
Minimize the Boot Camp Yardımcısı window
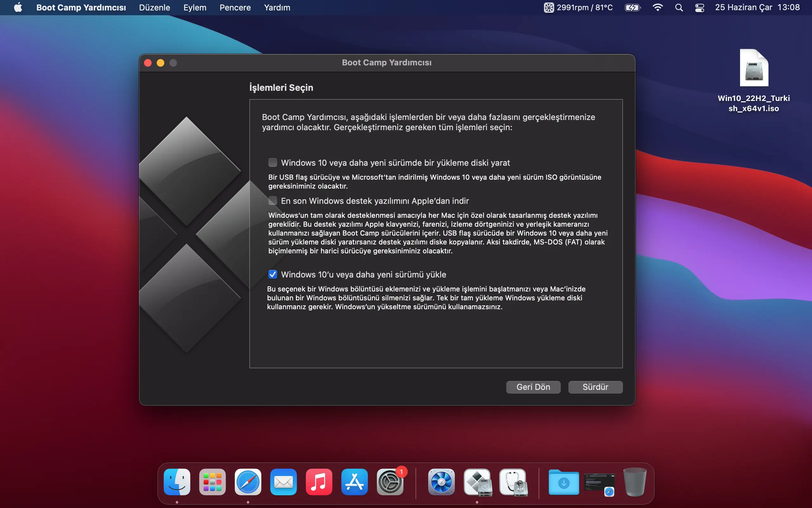pos(160,63)
